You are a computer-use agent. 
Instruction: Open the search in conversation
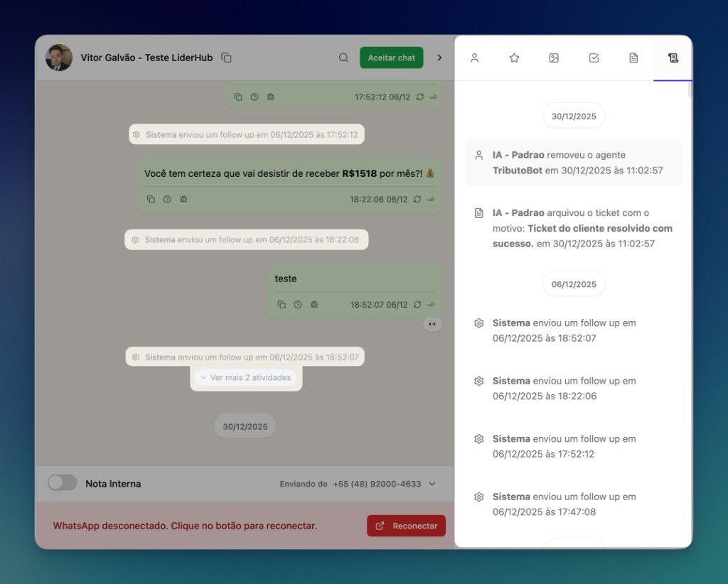[x=343, y=58]
